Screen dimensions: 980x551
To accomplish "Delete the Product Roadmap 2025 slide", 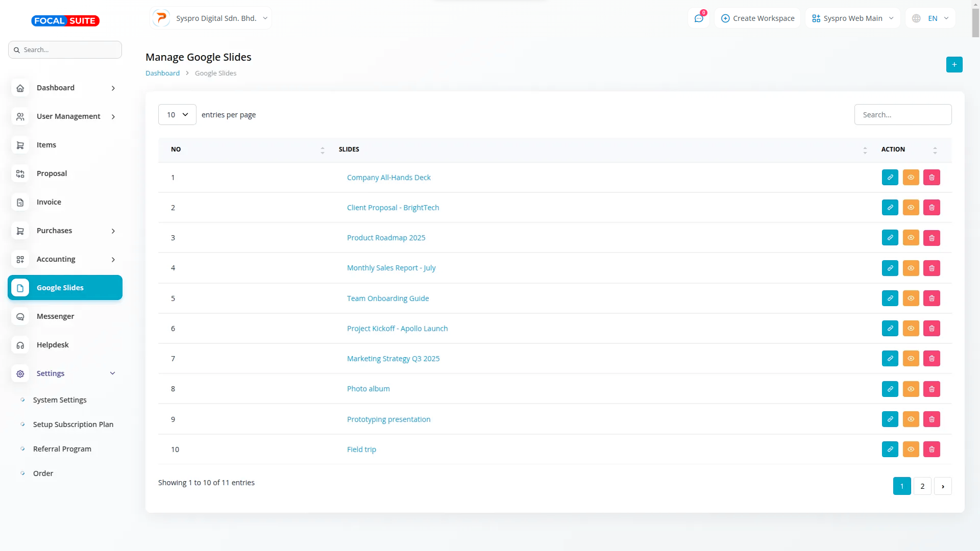I will (932, 238).
